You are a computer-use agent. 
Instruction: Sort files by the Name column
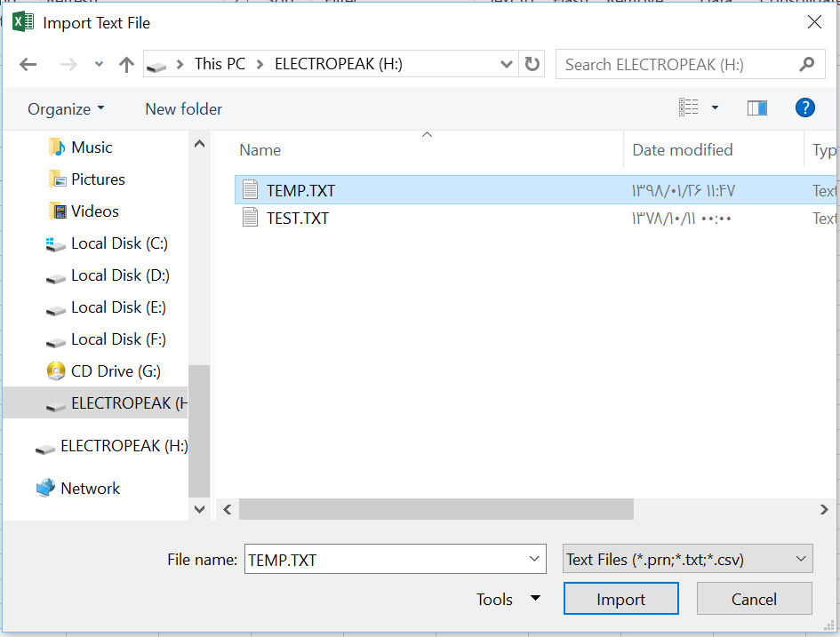point(260,150)
